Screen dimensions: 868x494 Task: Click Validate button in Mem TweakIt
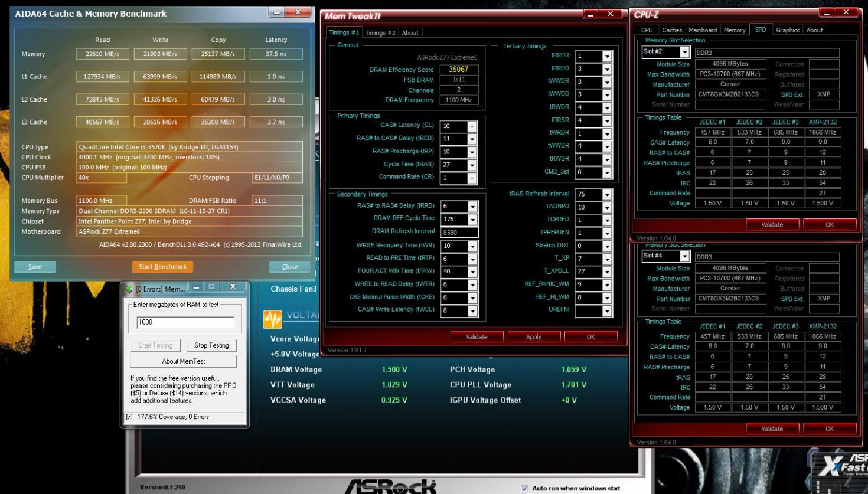[x=477, y=337]
